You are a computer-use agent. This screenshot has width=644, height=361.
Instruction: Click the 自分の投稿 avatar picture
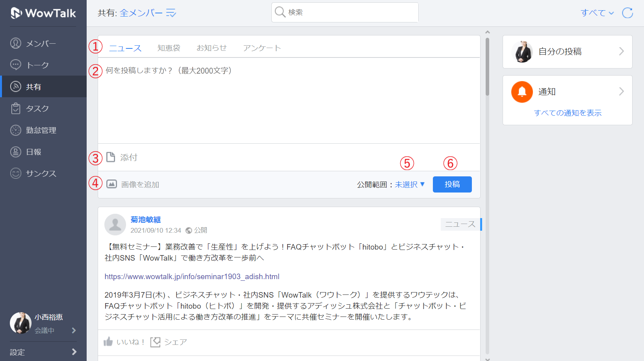[522, 52]
